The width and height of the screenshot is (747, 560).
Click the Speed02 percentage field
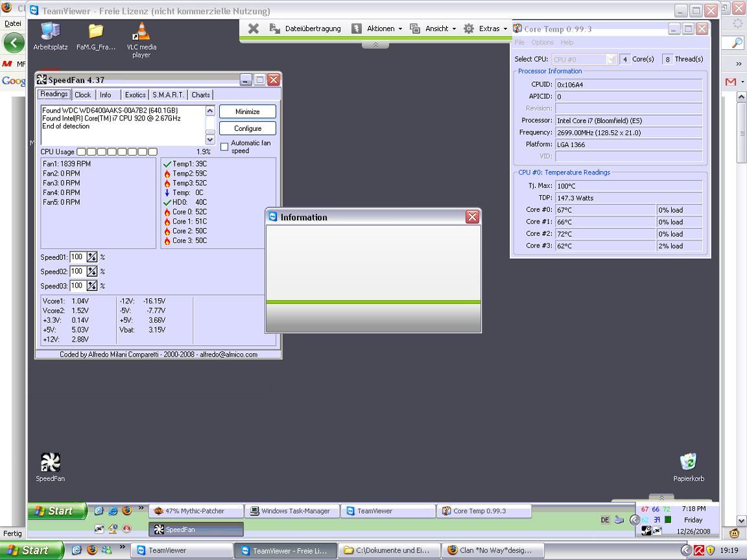pos(77,272)
